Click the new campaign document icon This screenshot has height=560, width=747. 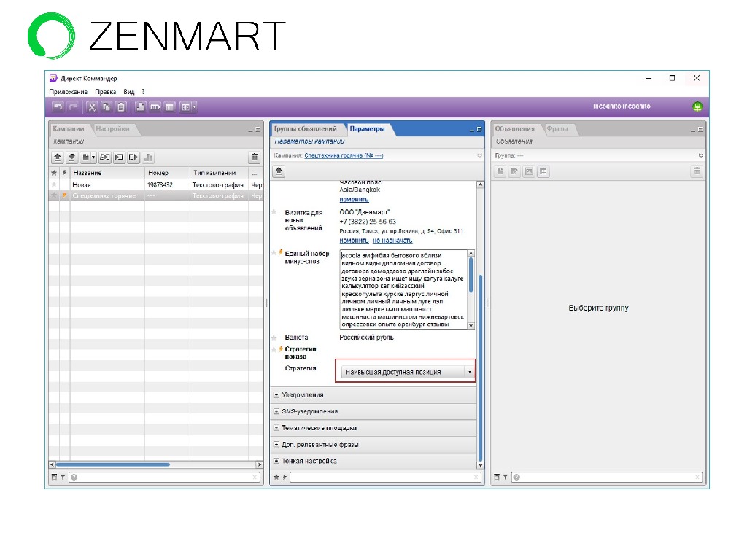click(x=86, y=157)
